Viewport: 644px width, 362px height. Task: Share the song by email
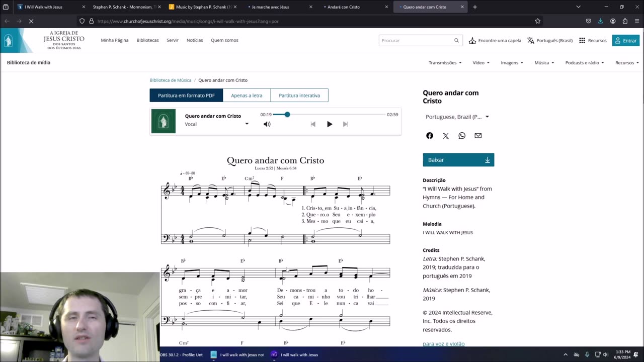478,136
